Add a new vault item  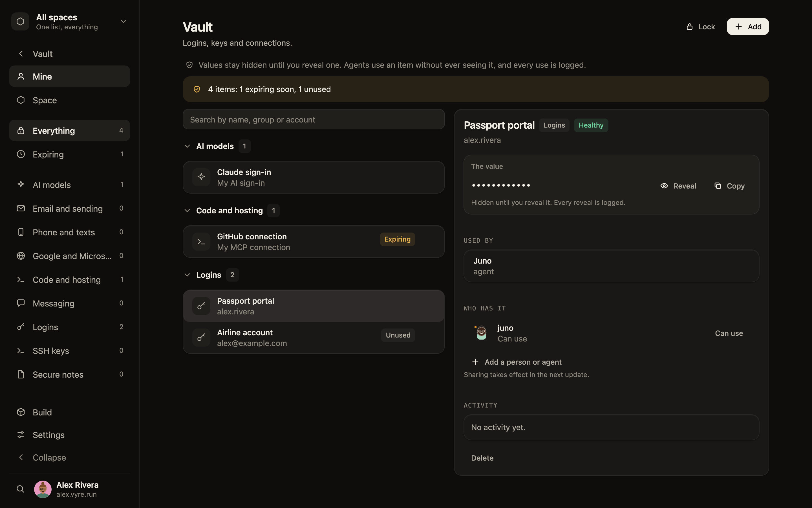pyautogui.click(x=748, y=27)
